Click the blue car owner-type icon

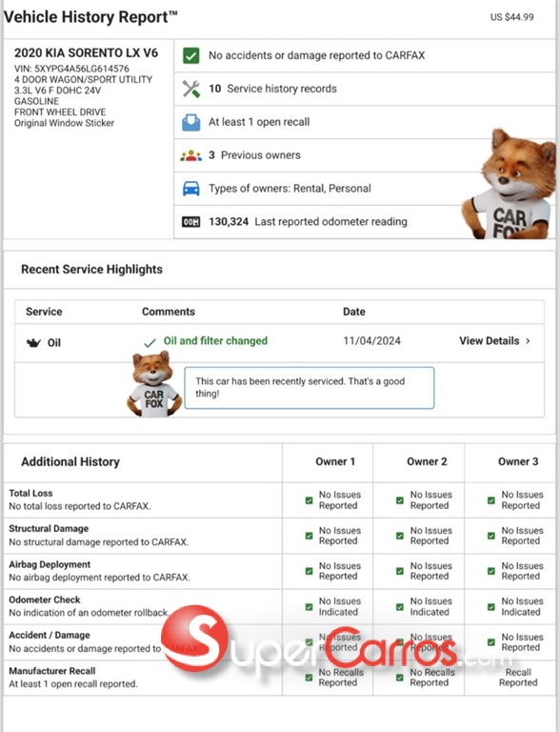pos(190,189)
